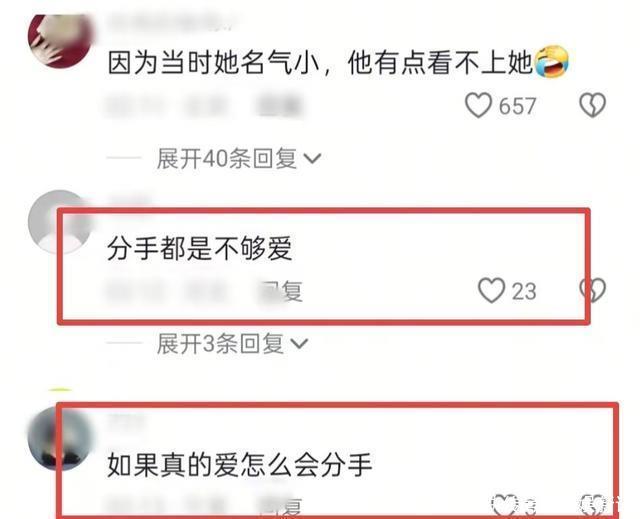Click the chevron next to 展开3条回复
This screenshot has width=640, height=519.
299,344
